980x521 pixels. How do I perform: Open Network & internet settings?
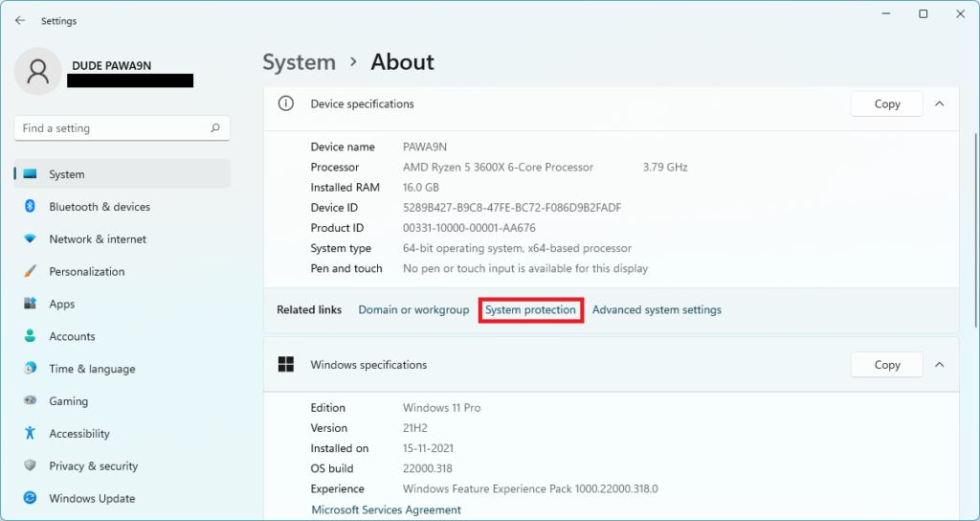(98, 239)
